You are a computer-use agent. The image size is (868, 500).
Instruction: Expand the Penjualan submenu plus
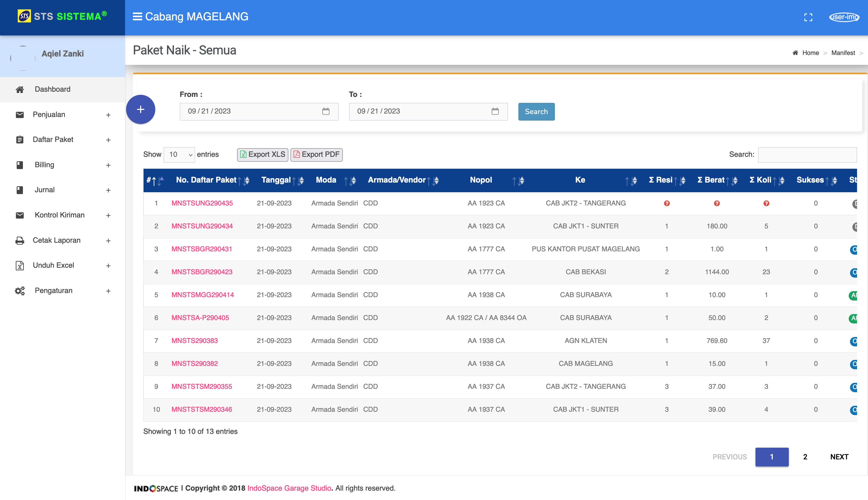[x=108, y=115]
